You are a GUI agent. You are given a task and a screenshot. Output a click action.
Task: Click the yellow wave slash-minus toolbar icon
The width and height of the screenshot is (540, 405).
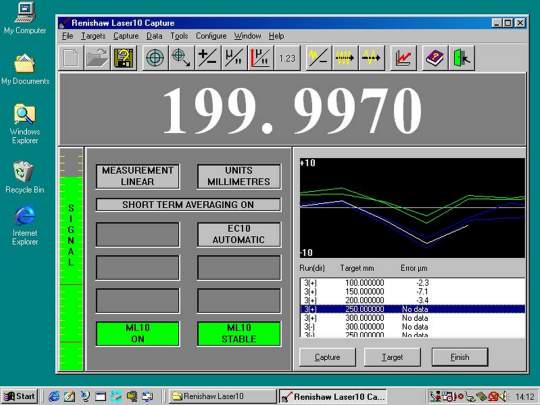click(319, 58)
